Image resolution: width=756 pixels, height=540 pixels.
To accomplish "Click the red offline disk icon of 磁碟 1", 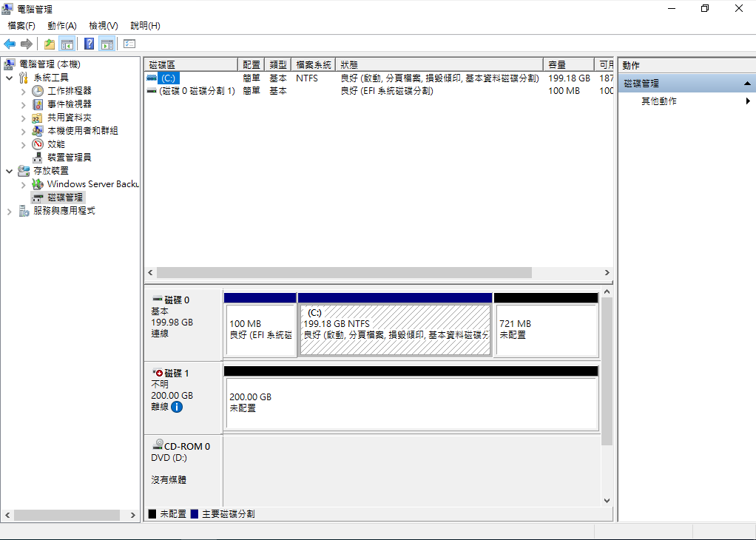I will pyautogui.click(x=158, y=372).
